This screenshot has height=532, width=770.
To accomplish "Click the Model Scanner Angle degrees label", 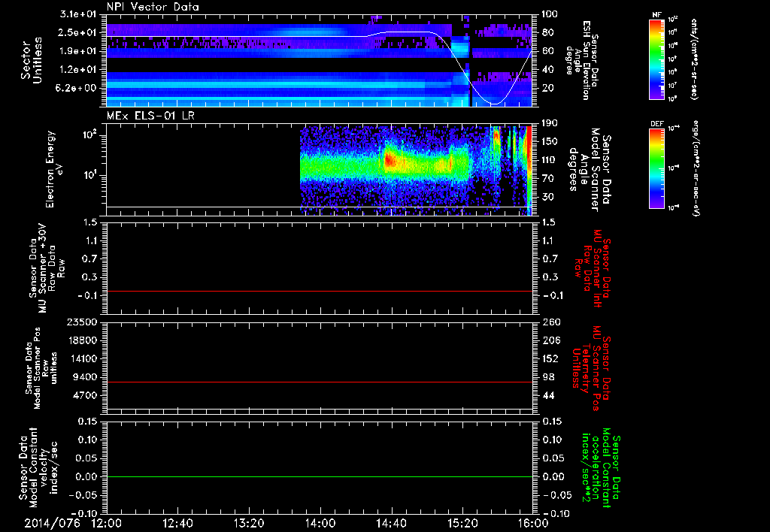I will 590,169.
